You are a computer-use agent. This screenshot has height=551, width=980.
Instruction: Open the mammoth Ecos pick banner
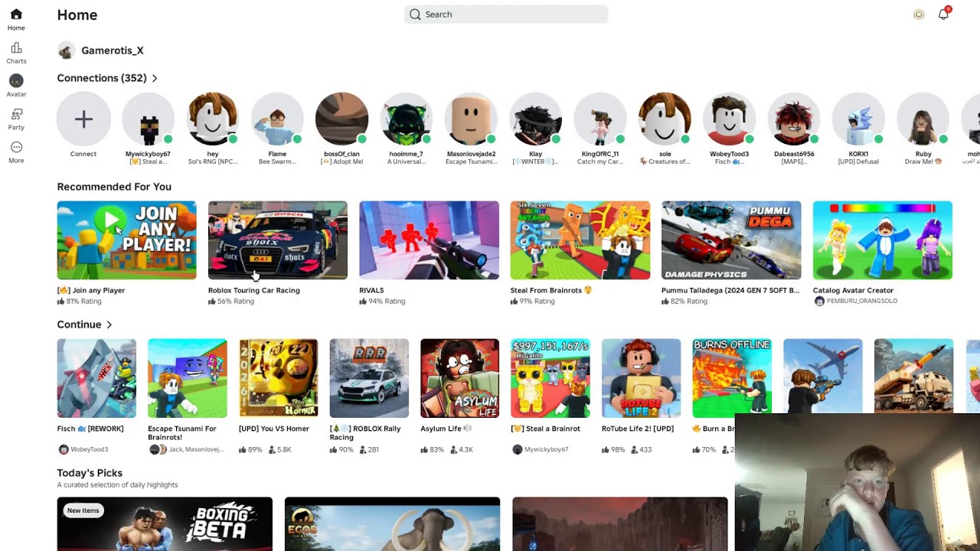click(392, 523)
